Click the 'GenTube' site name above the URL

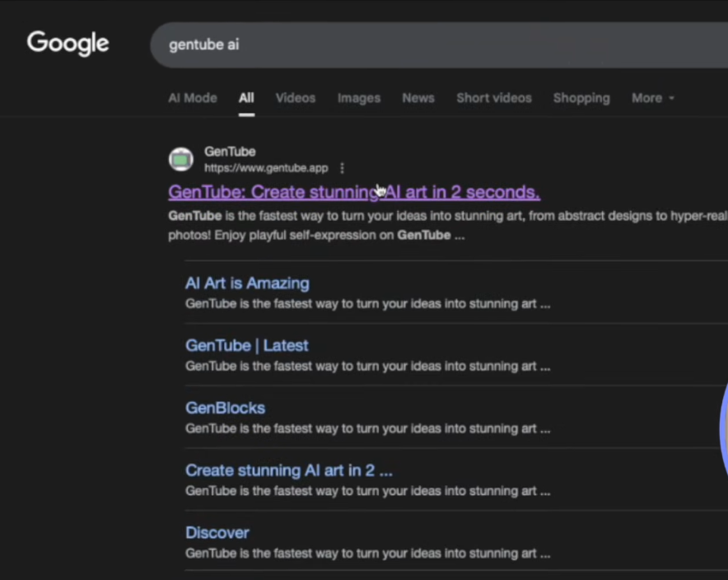[230, 152]
